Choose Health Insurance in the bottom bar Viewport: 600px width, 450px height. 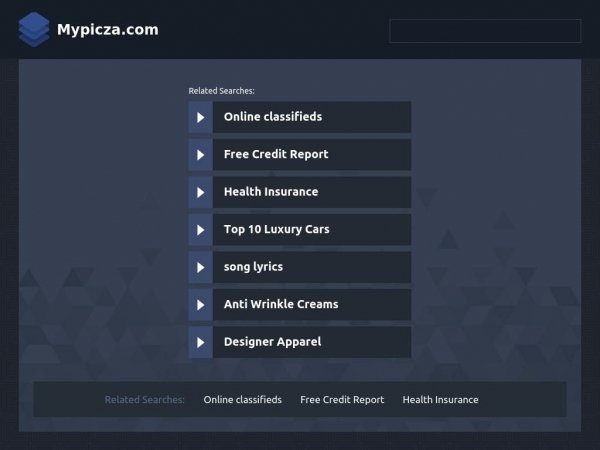point(440,400)
